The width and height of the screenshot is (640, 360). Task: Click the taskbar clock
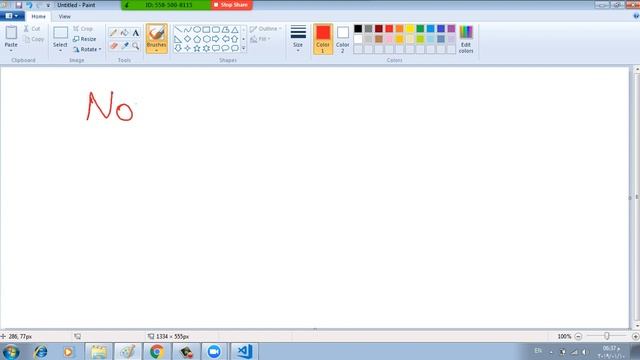(x=611, y=352)
